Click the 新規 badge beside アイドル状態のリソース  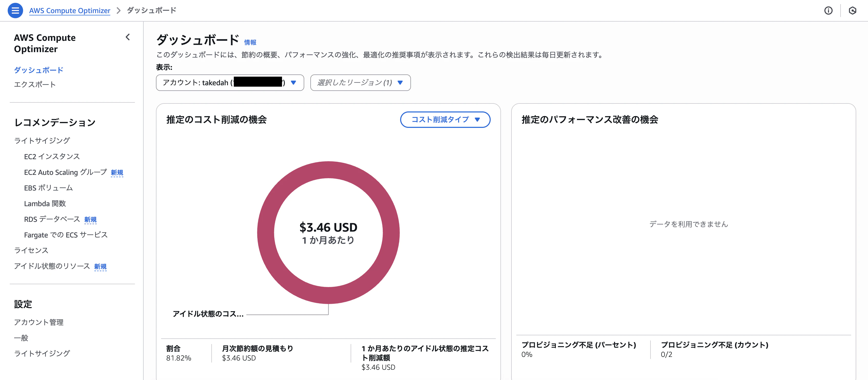100,267
